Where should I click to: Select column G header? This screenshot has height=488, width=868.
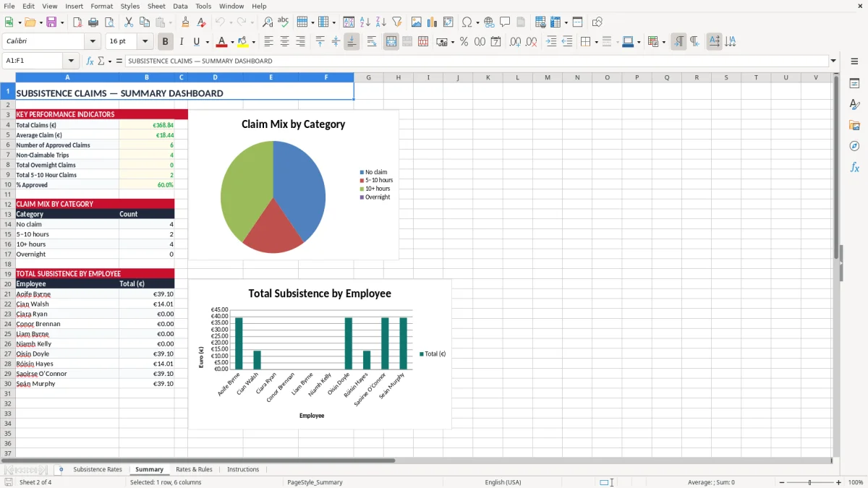tap(368, 77)
